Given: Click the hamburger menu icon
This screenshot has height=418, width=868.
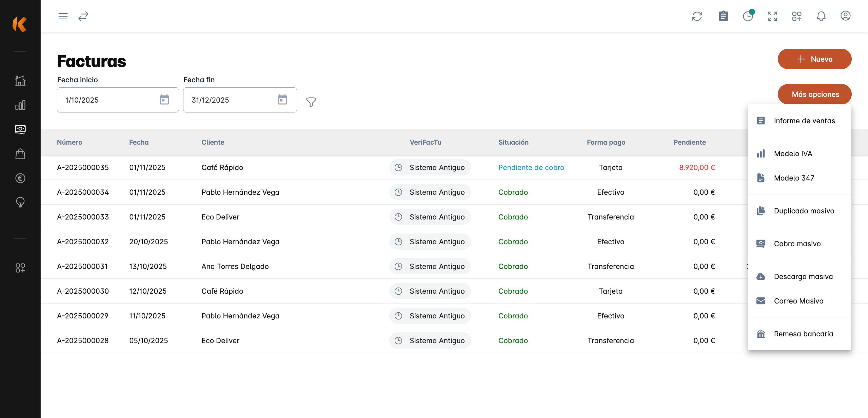Looking at the screenshot, I should pyautogui.click(x=63, y=16).
